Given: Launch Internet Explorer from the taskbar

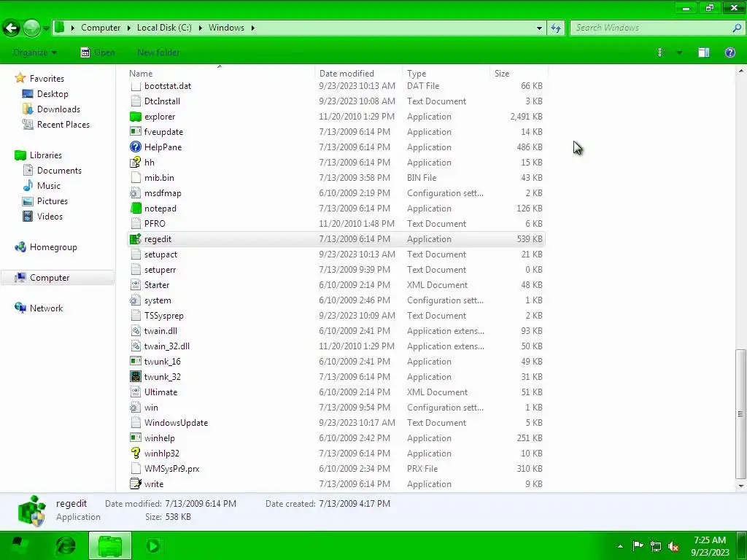Looking at the screenshot, I should pyautogui.click(x=66, y=545).
